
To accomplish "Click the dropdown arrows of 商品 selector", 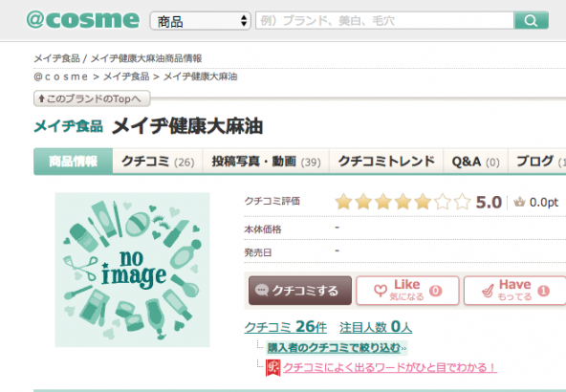I will coord(244,21).
